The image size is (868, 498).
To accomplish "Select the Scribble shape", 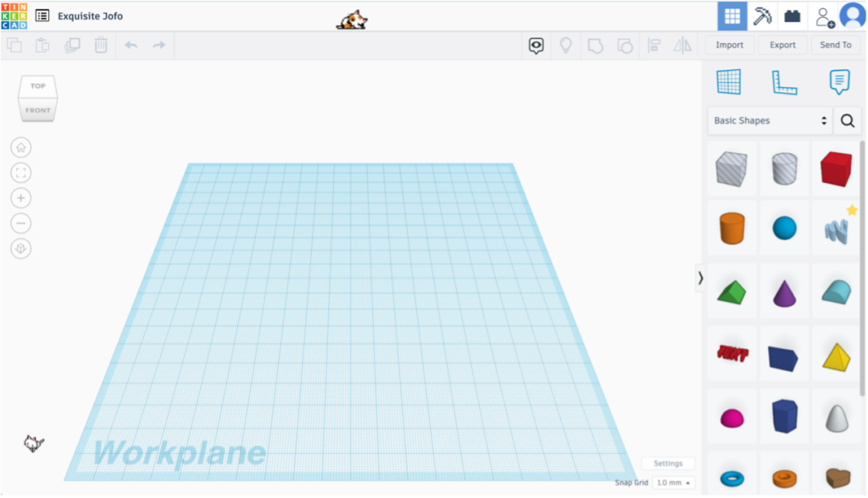I will (x=836, y=231).
